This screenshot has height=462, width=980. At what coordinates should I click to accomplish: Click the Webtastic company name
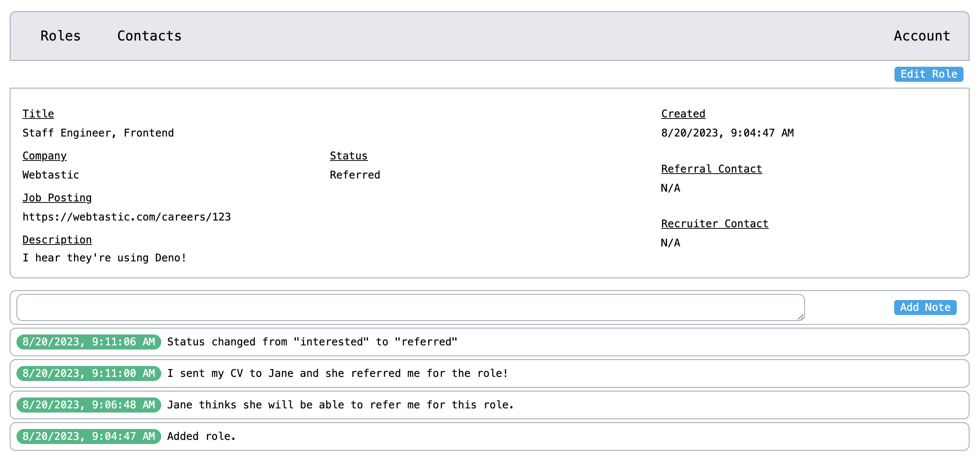point(51,175)
